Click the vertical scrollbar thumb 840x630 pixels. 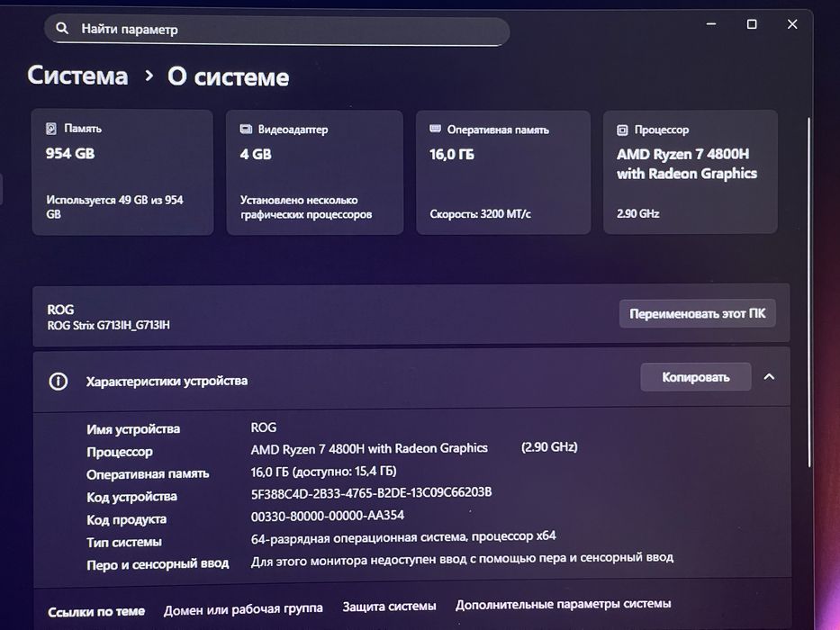[808, 292]
